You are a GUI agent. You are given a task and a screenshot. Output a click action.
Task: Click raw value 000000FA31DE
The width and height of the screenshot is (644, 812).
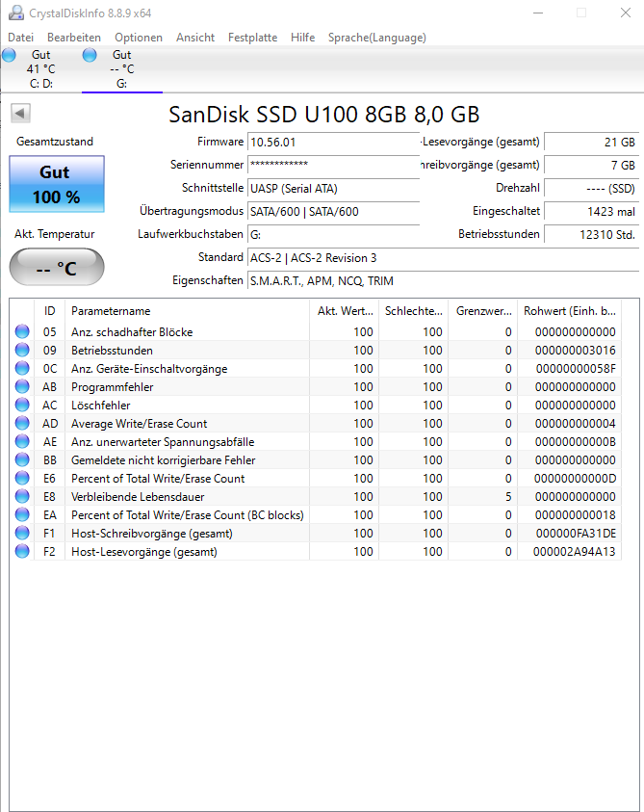coord(576,534)
